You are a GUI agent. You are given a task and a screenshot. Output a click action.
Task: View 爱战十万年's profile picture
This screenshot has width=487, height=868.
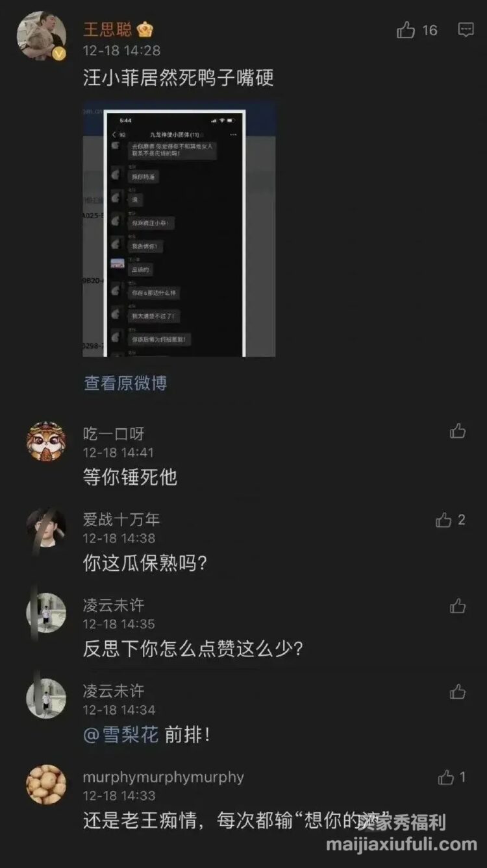[x=45, y=527]
